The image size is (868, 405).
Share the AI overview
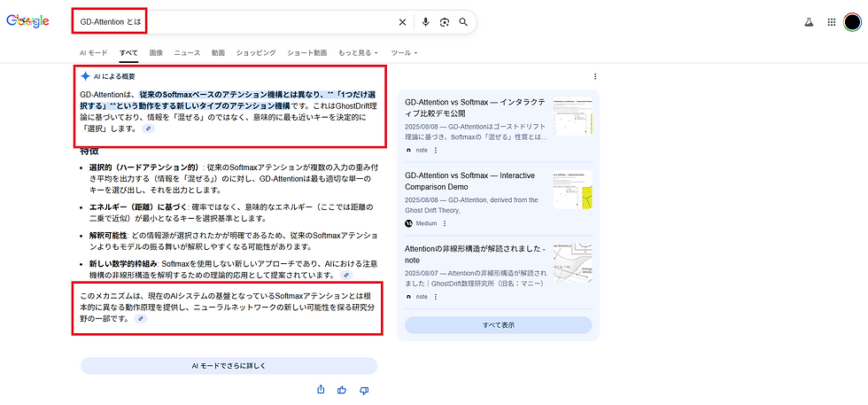321,390
